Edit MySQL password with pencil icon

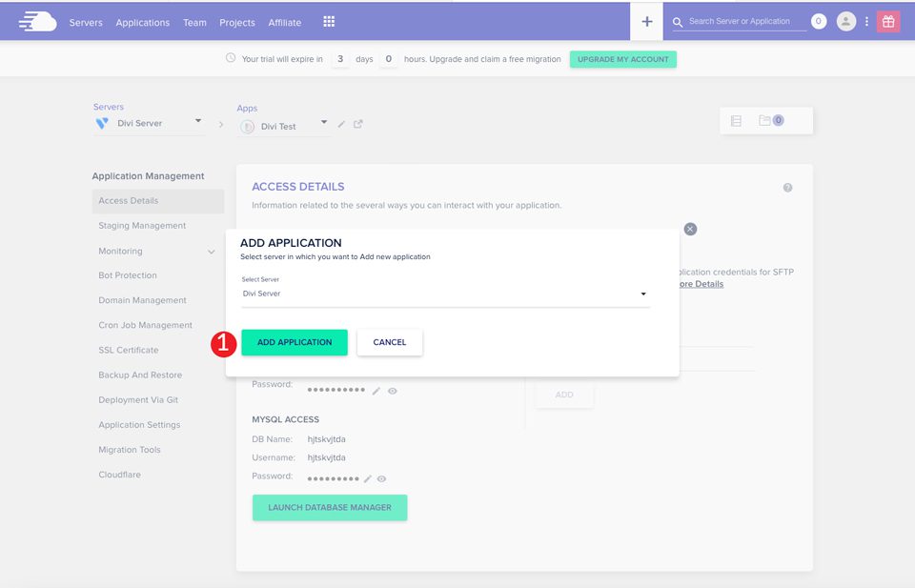point(367,478)
